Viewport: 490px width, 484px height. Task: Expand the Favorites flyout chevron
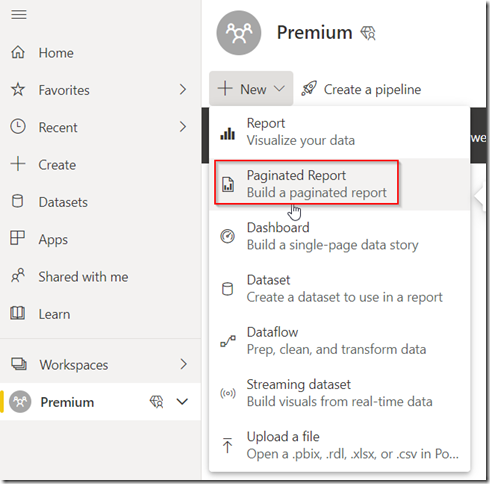(x=183, y=89)
